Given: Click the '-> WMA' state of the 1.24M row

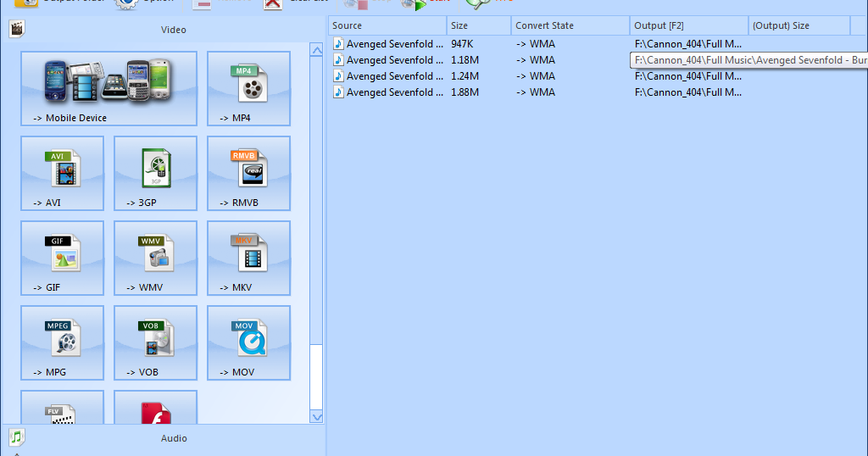Looking at the screenshot, I should click(536, 75).
